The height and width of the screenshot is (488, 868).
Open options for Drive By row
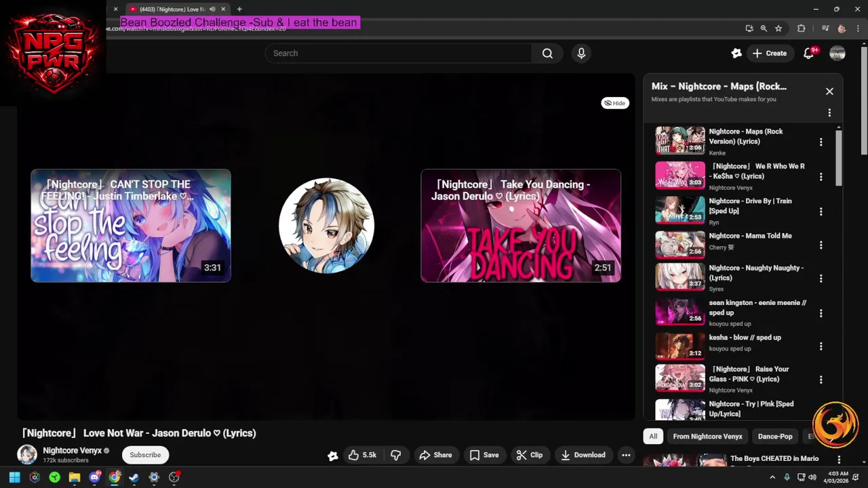tap(821, 211)
